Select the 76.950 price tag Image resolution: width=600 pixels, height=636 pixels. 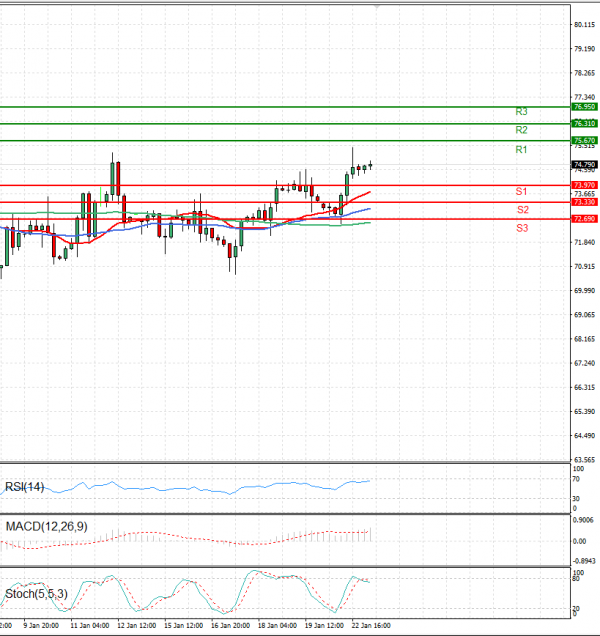click(584, 107)
